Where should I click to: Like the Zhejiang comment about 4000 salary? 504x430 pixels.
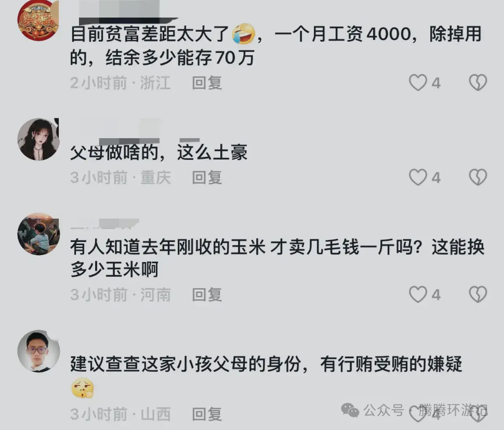(418, 83)
